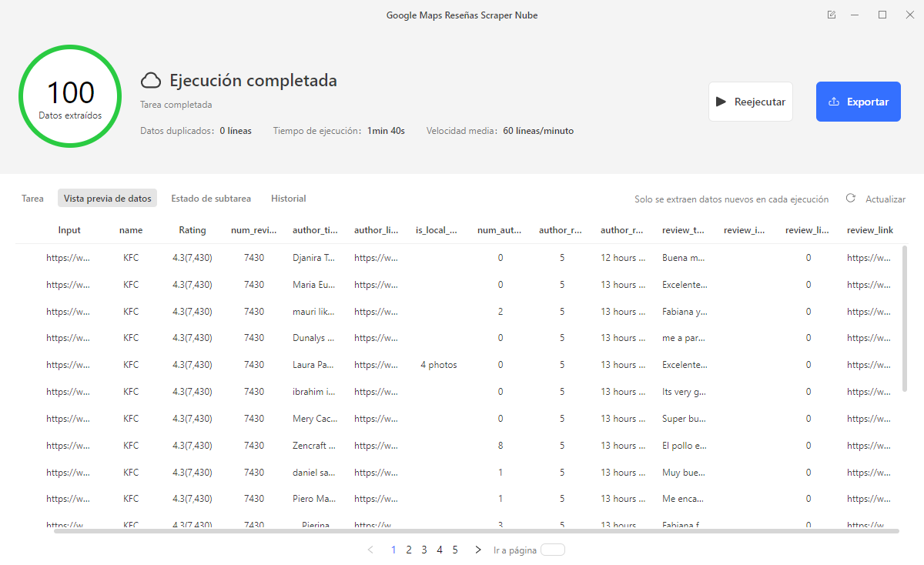
Task: Click the Rating column header
Action: (192, 229)
